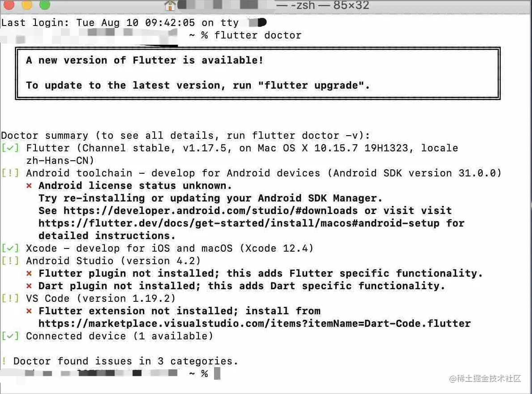Click "Flutter (Channel stable, v1.17.5" line
The height and width of the screenshot is (394, 532).
coord(242,148)
